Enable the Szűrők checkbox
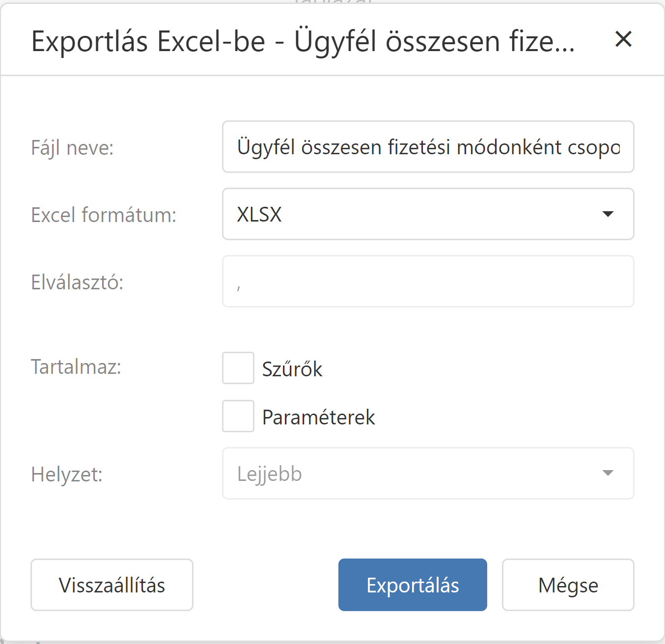The image size is (665, 644). pyautogui.click(x=238, y=368)
